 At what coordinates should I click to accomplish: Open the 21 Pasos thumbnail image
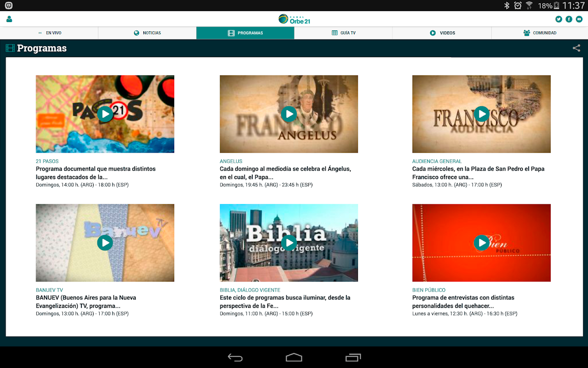tap(105, 114)
